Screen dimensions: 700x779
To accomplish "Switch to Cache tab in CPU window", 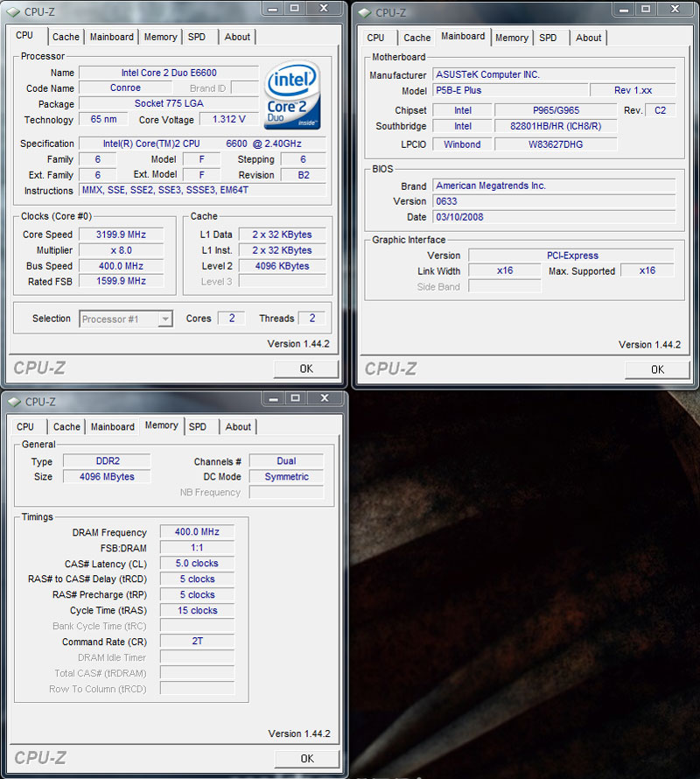I will pyautogui.click(x=66, y=38).
